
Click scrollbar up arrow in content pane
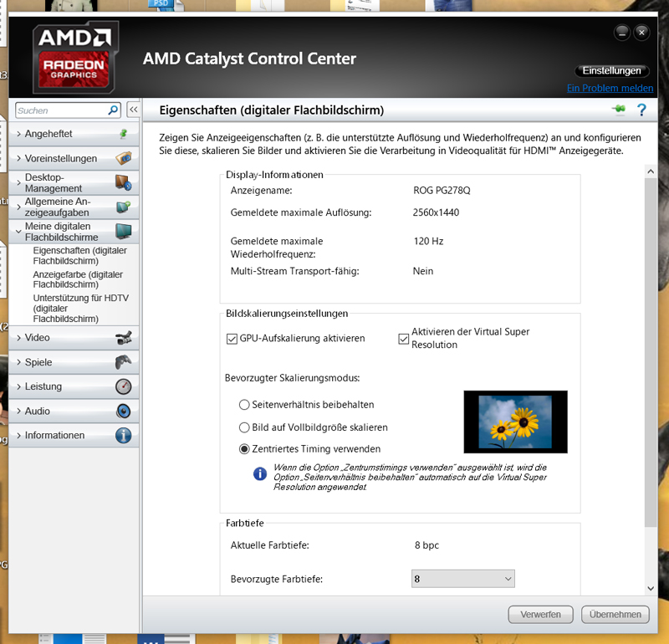pos(651,171)
